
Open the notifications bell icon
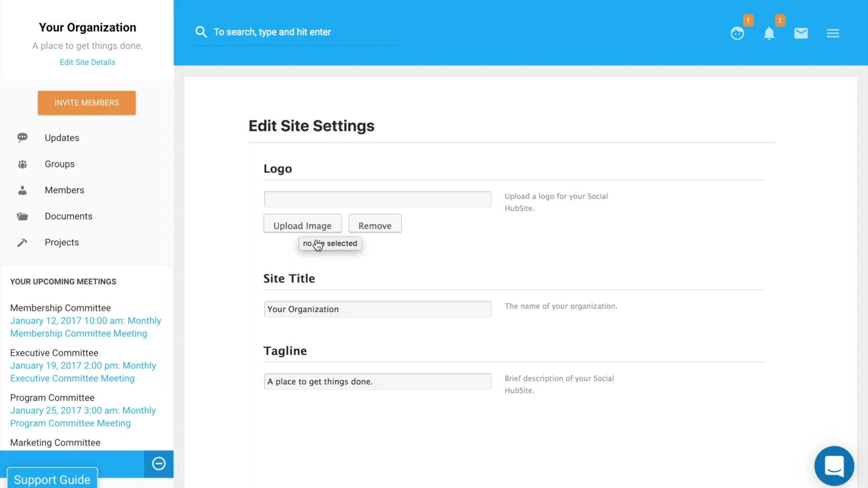(769, 33)
